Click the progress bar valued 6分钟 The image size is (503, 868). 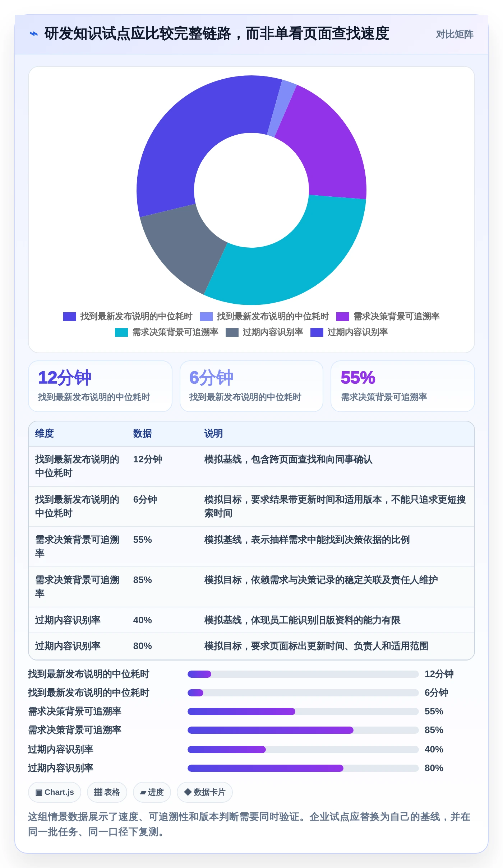point(303,693)
